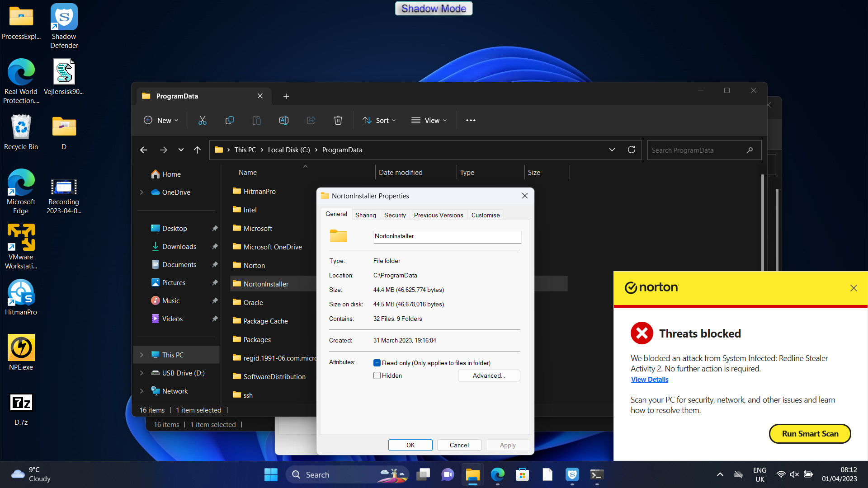Viewport: 868px width, 488px height.
Task: Open Microsoft Edge from the taskbar
Action: click(497, 474)
